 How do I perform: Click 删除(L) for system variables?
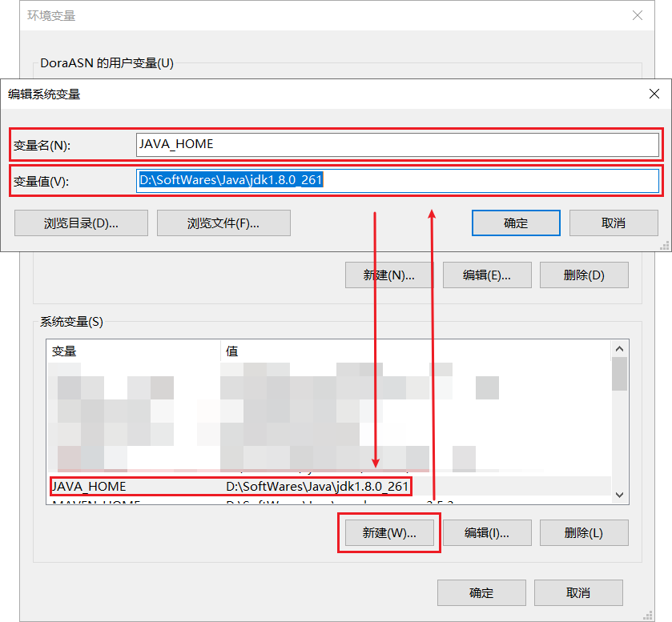(584, 533)
